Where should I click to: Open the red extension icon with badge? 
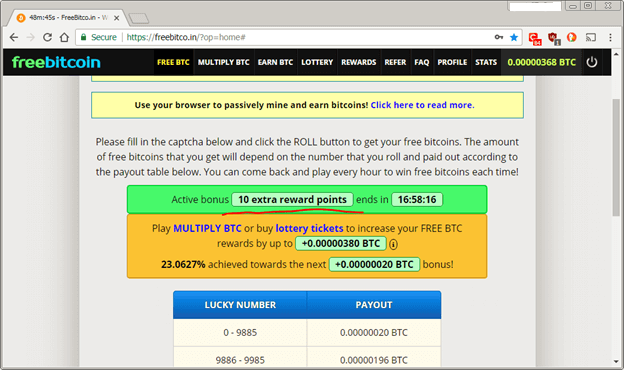pyautogui.click(x=534, y=38)
